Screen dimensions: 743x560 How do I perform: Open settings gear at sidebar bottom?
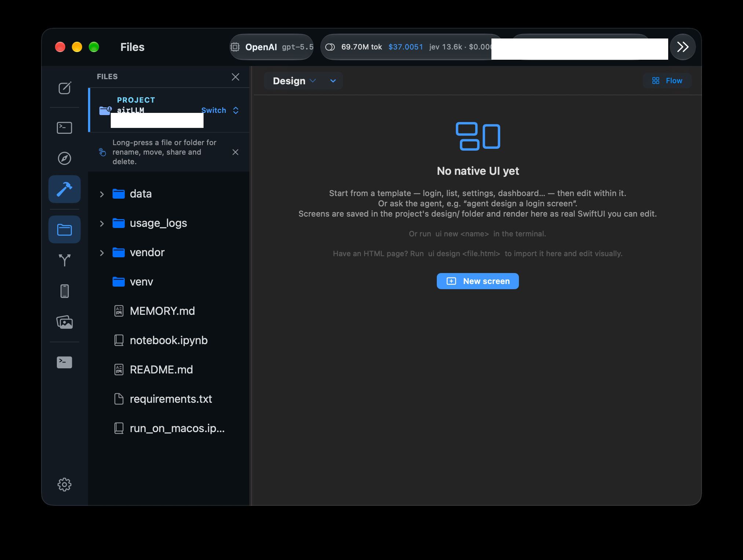click(65, 485)
